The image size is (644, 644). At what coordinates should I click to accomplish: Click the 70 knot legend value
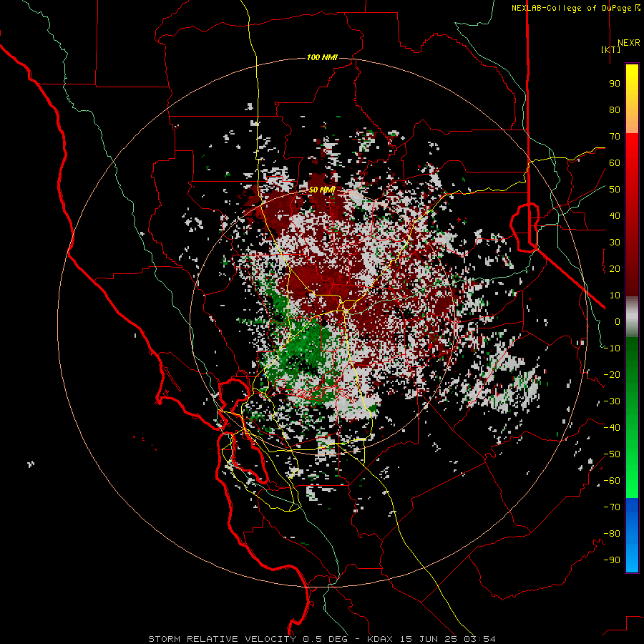[x=615, y=137]
